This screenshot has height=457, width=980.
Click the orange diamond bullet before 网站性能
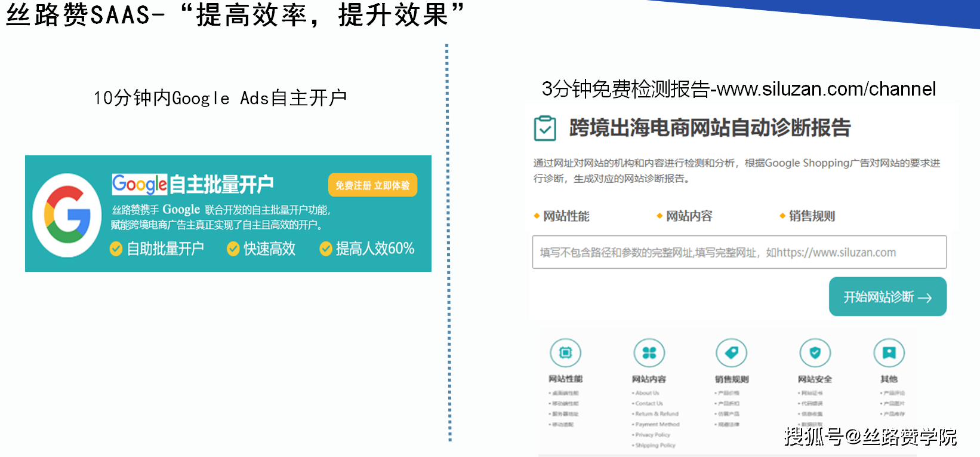537,216
